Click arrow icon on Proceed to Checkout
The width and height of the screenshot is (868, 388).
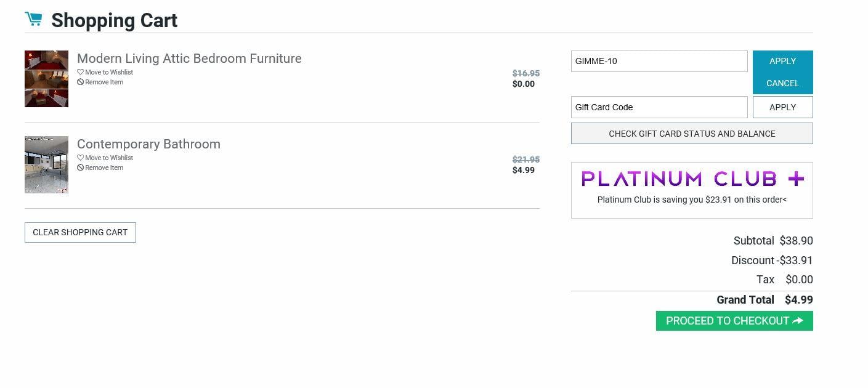tap(798, 321)
